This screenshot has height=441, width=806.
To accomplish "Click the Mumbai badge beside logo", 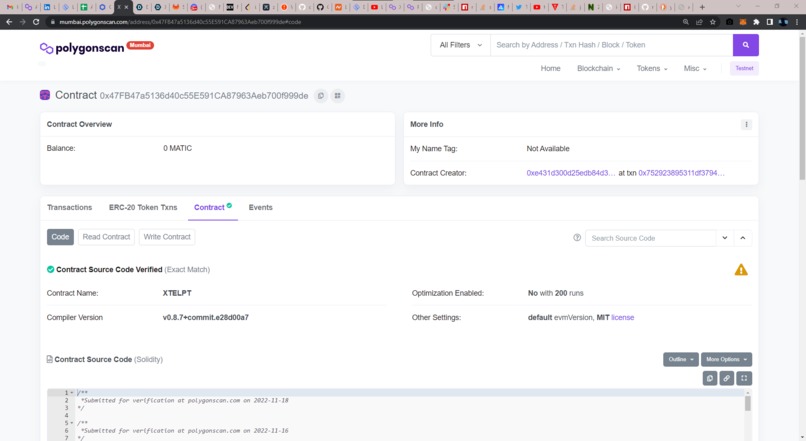I will tap(140, 45).
